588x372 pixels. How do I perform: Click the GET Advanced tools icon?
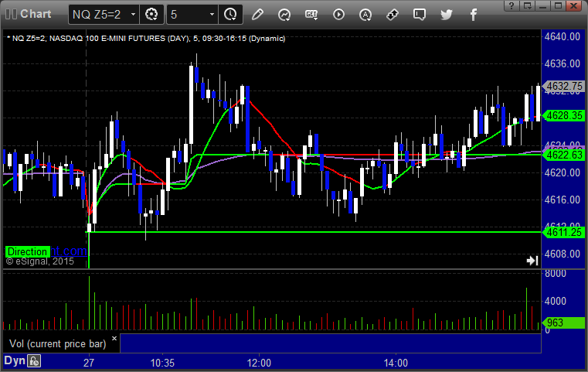311,15
